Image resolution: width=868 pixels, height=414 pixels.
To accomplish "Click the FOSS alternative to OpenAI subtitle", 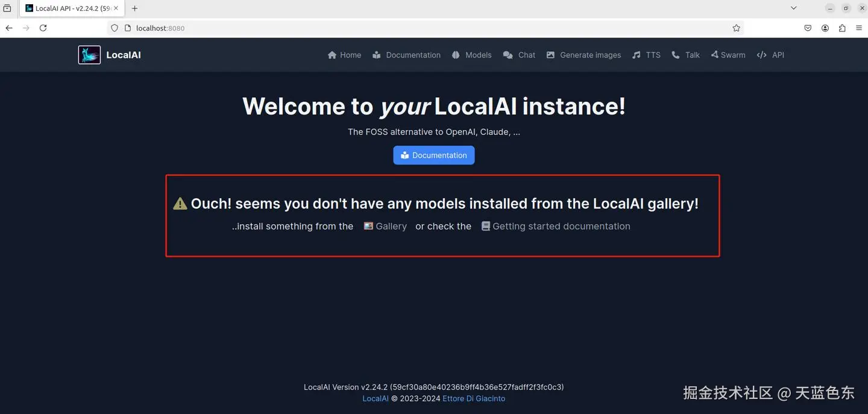I will (x=434, y=131).
